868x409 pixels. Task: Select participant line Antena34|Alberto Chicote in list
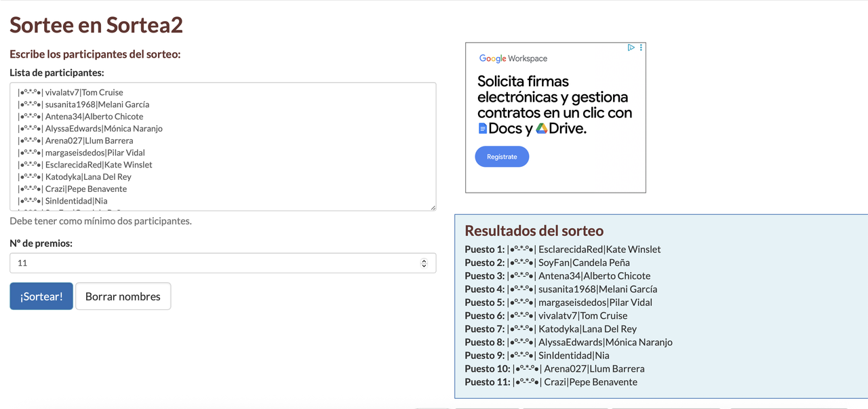click(x=81, y=117)
